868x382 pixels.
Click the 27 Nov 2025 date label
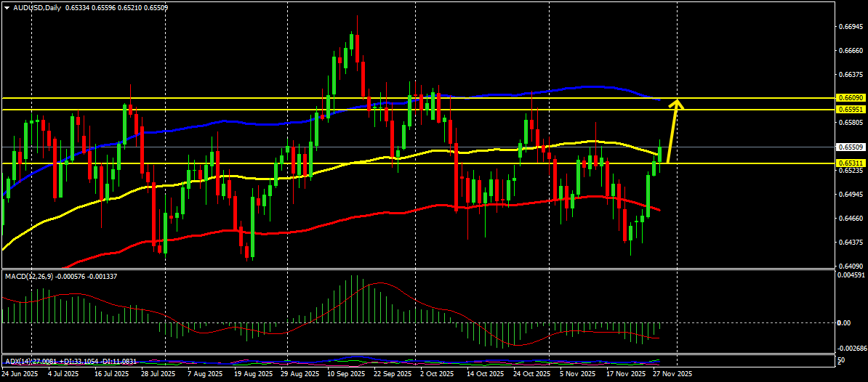click(672, 374)
